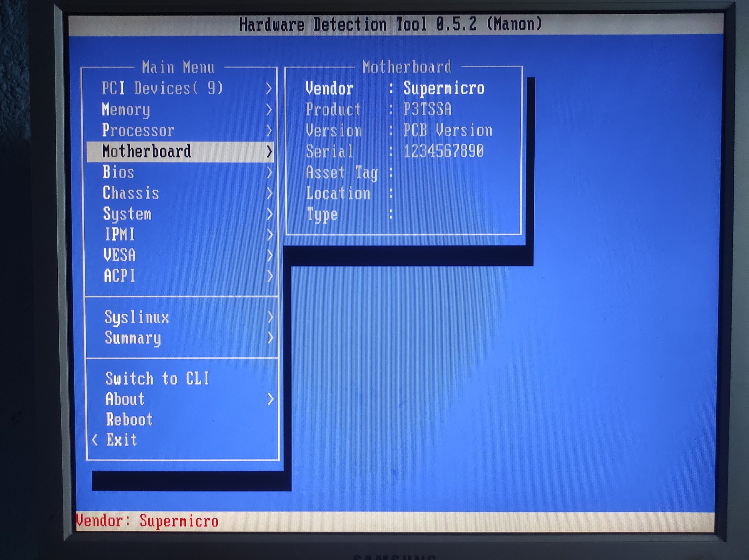
Task: Select the Reboot option
Action: pyautogui.click(x=129, y=420)
